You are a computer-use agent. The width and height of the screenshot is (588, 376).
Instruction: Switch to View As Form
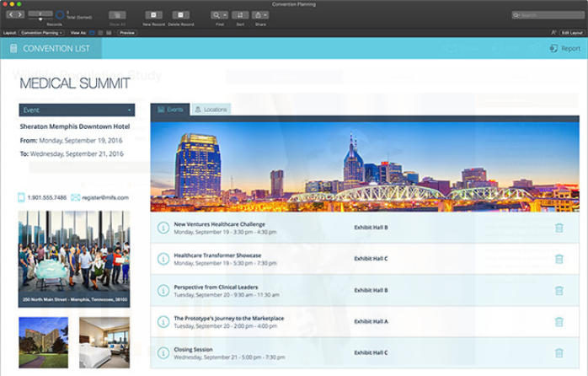[x=92, y=33]
